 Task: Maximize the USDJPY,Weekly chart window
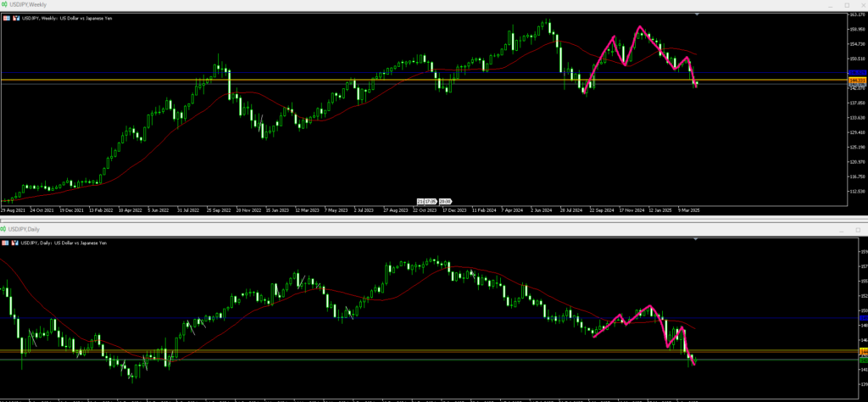[x=847, y=5]
